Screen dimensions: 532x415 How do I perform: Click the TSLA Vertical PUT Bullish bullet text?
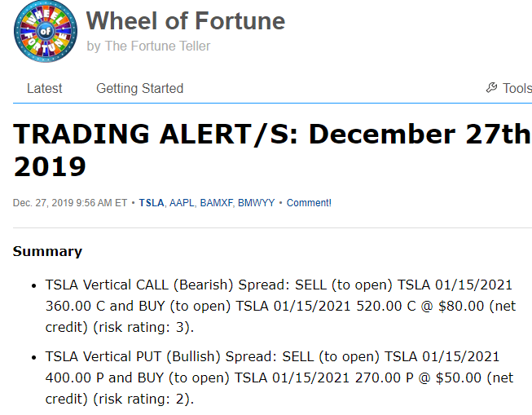(x=279, y=377)
